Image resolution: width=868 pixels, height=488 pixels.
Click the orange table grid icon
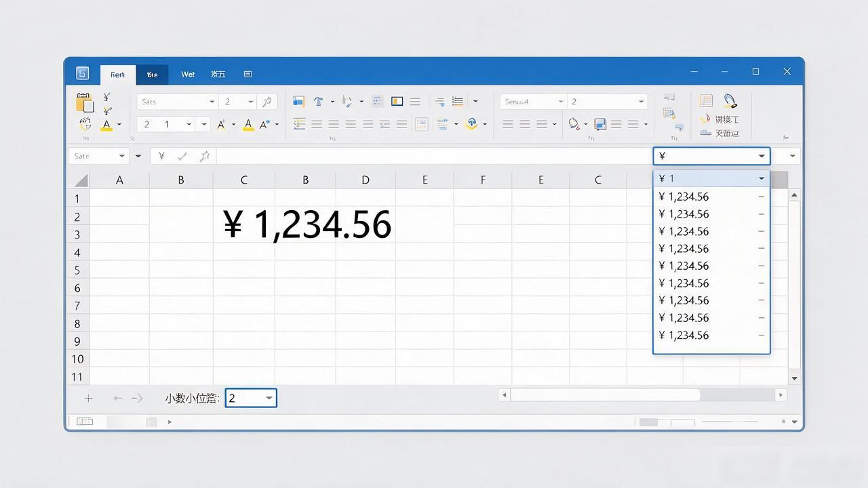706,101
